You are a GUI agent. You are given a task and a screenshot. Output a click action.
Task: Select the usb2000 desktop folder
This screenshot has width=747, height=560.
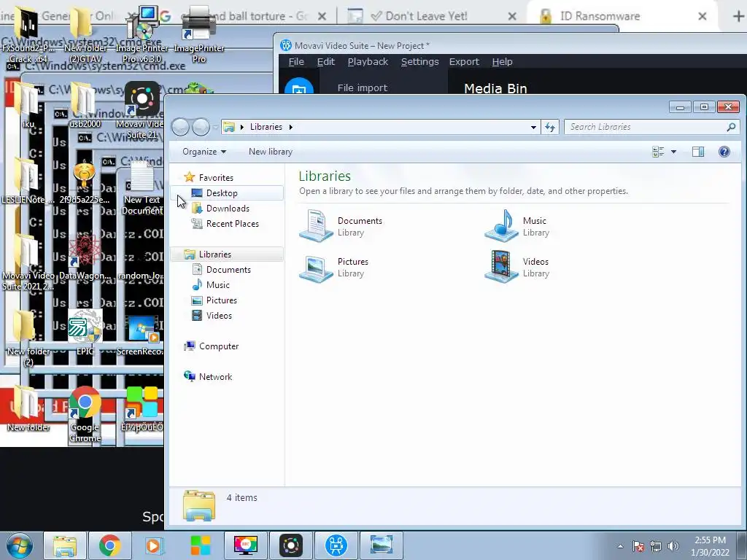click(85, 105)
